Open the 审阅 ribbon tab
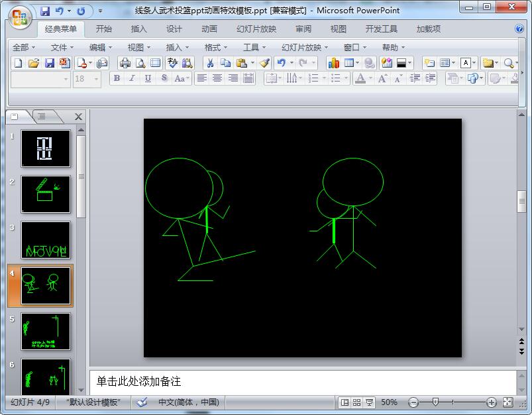 point(303,29)
